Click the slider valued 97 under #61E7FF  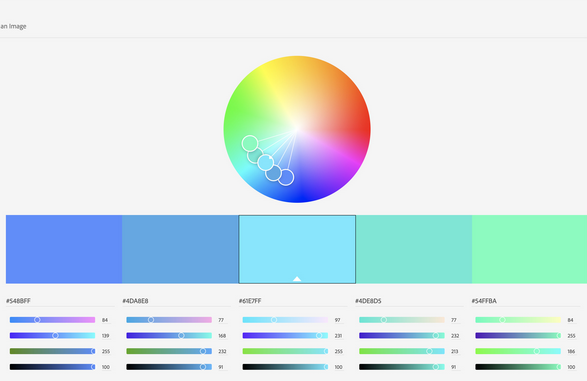285,320
